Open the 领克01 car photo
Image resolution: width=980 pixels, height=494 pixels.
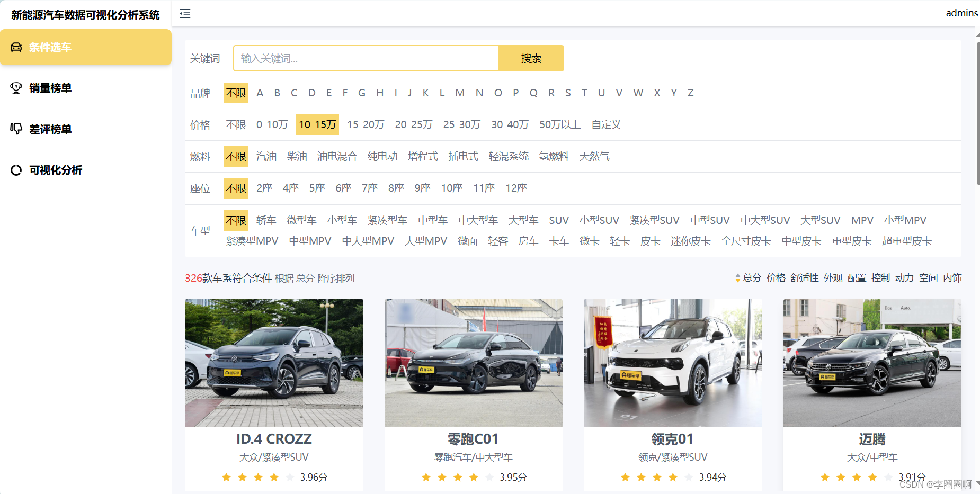[x=673, y=363]
